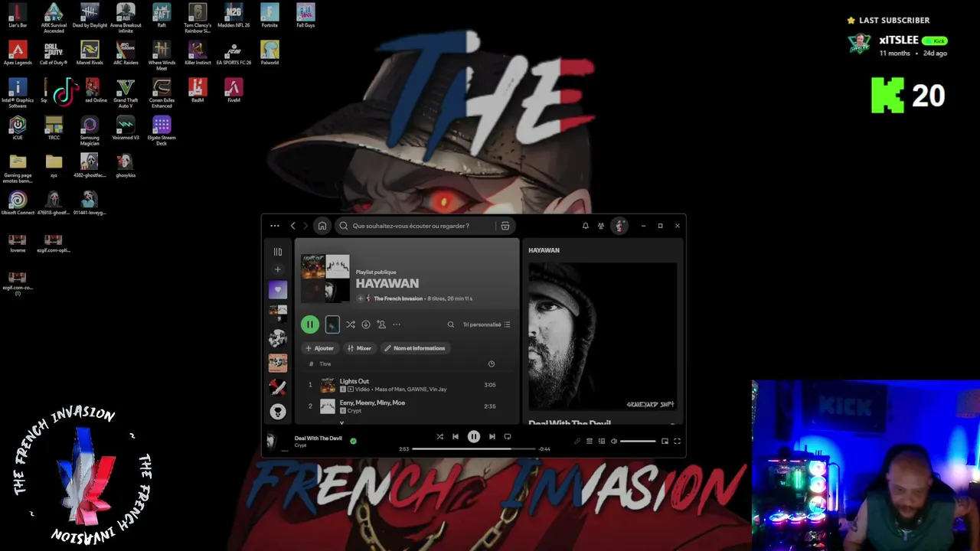Image resolution: width=980 pixels, height=551 pixels.
Task: Select the Fall Guys desktop icon
Action: click(x=305, y=16)
